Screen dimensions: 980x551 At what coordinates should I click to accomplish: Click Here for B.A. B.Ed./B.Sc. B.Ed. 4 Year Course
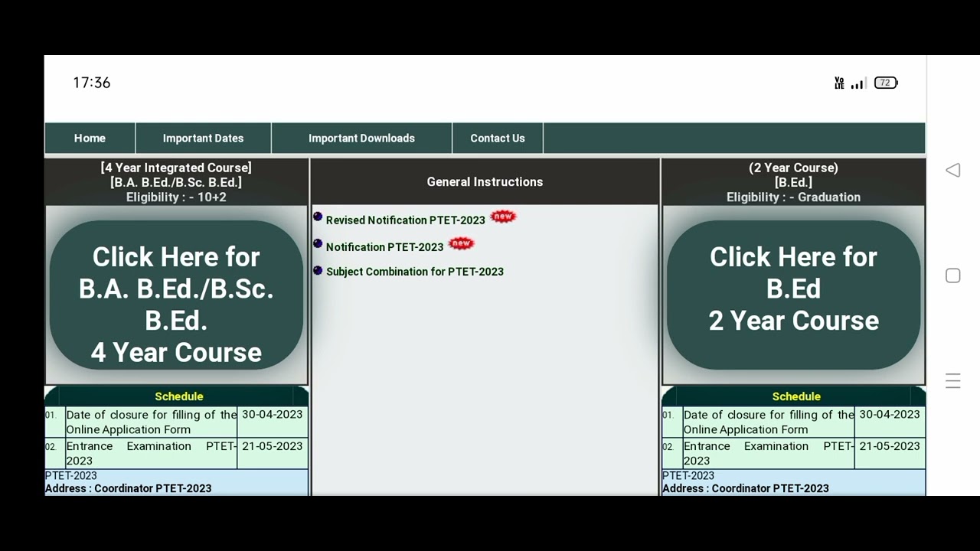176,295
